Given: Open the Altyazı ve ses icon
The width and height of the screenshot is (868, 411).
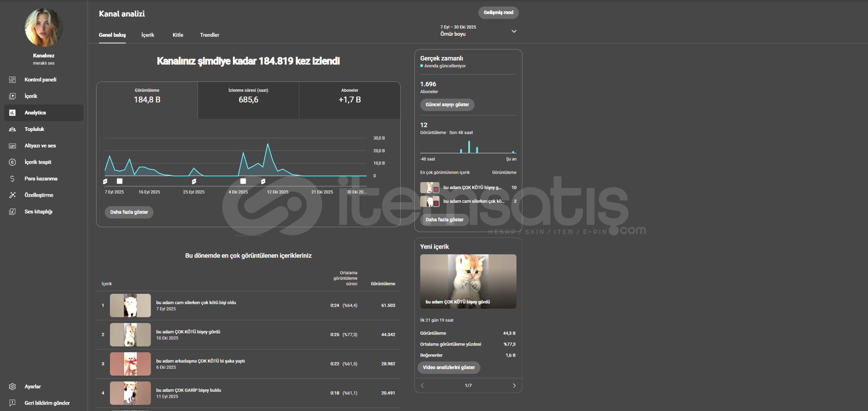Looking at the screenshot, I should point(12,146).
